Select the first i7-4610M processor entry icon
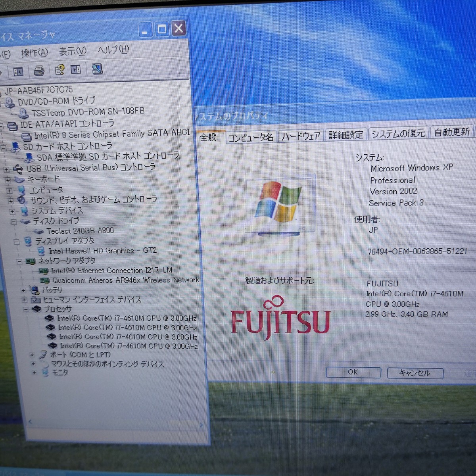The image size is (476, 476). (x=50, y=318)
